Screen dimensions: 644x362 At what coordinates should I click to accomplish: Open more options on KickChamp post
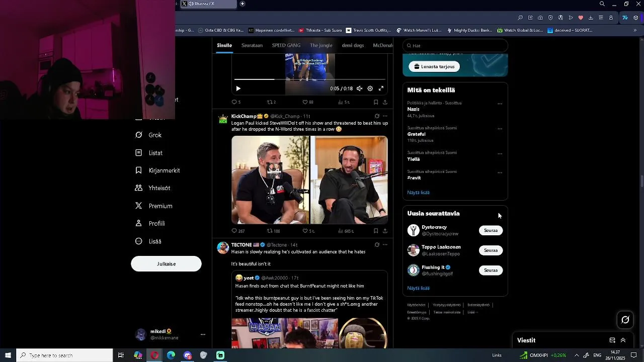[385, 116]
